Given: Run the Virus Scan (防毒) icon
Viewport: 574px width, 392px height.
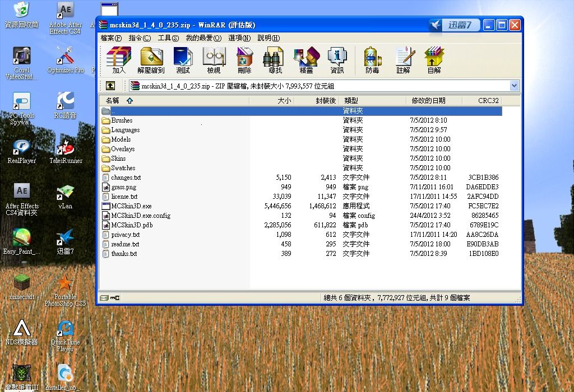Looking at the screenshot, I should tap(372, 60).
